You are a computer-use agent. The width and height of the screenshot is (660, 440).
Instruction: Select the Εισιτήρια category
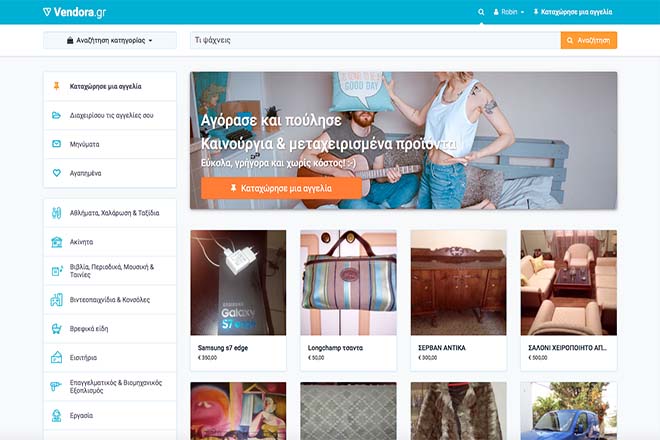pos(110,358)
